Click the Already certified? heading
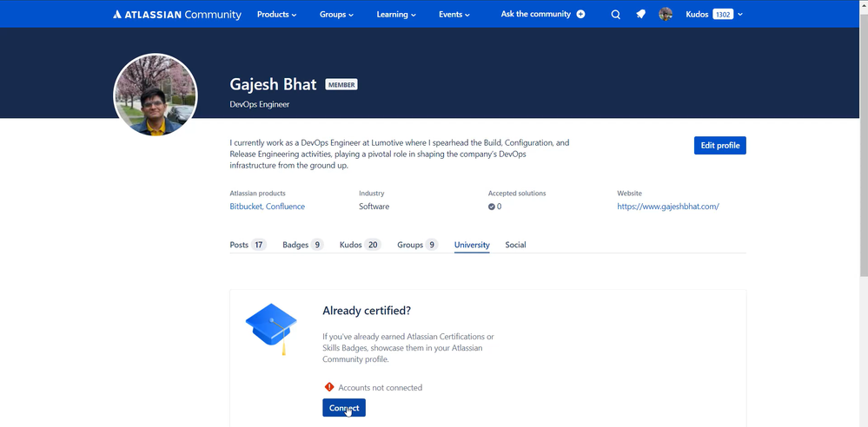Screen dimensions: 868x427 (367, 311)
